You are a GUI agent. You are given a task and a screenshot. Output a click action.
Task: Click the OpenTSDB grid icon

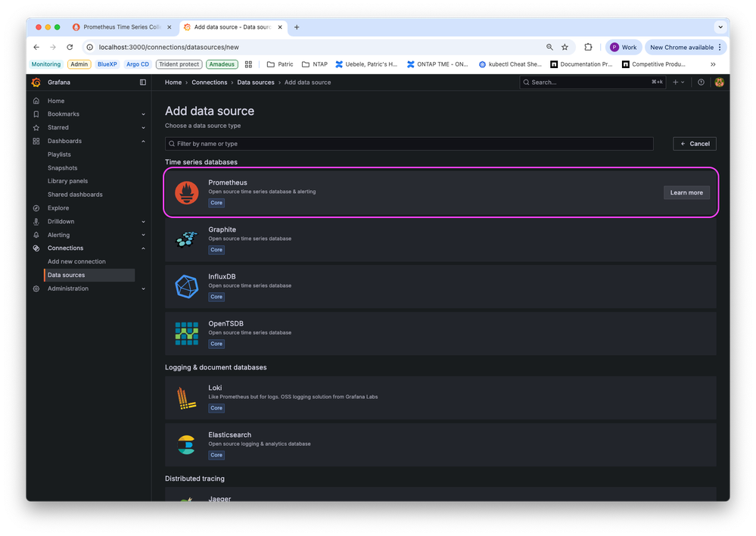[187, 333]
